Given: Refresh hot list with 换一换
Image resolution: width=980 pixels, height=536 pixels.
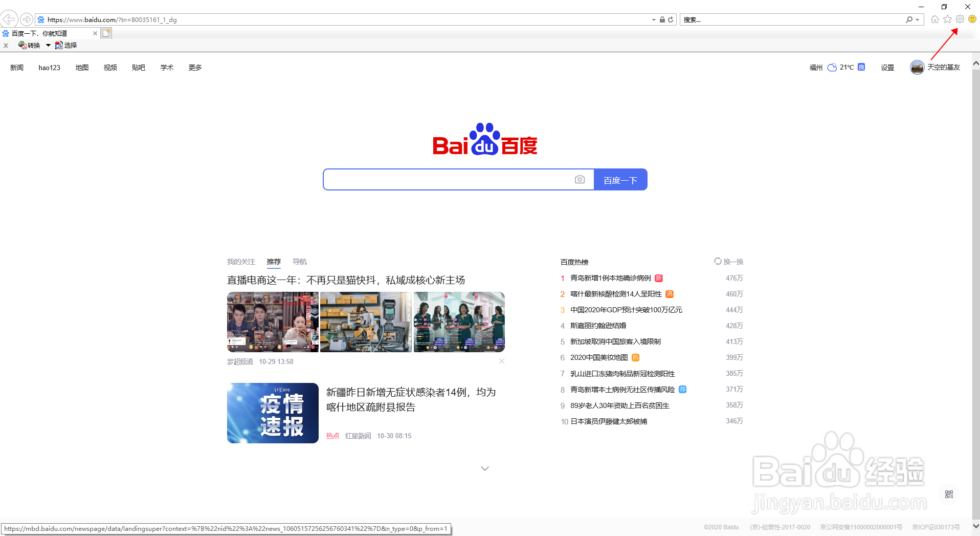Looking at the screenshot, I should pos(729,262).
